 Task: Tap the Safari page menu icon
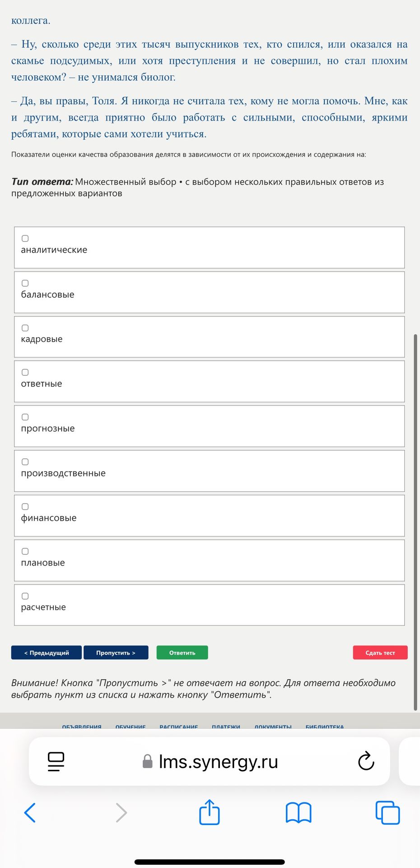(x=56, y=762)
